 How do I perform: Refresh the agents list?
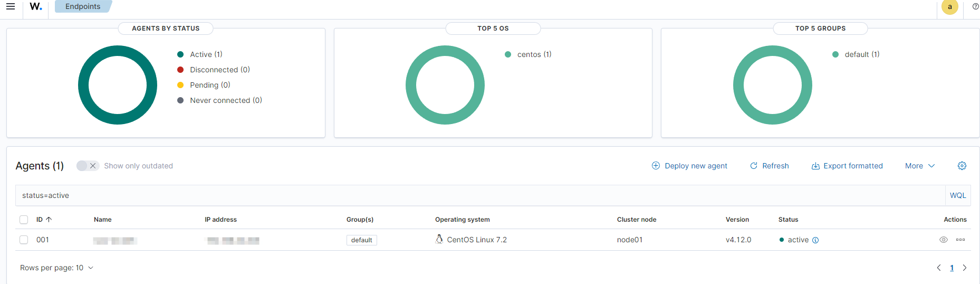pos(770,166)
